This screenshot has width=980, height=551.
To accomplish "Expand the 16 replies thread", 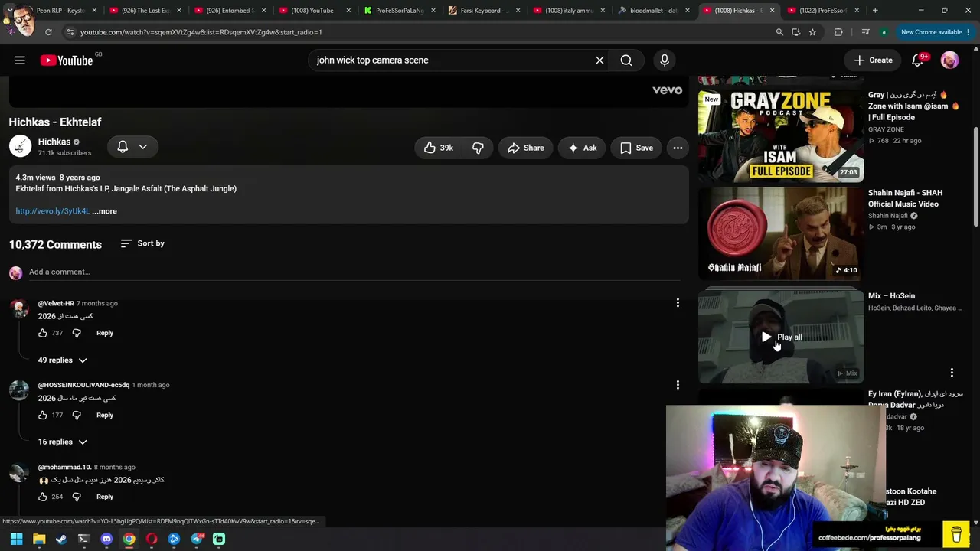I will 63,442.
